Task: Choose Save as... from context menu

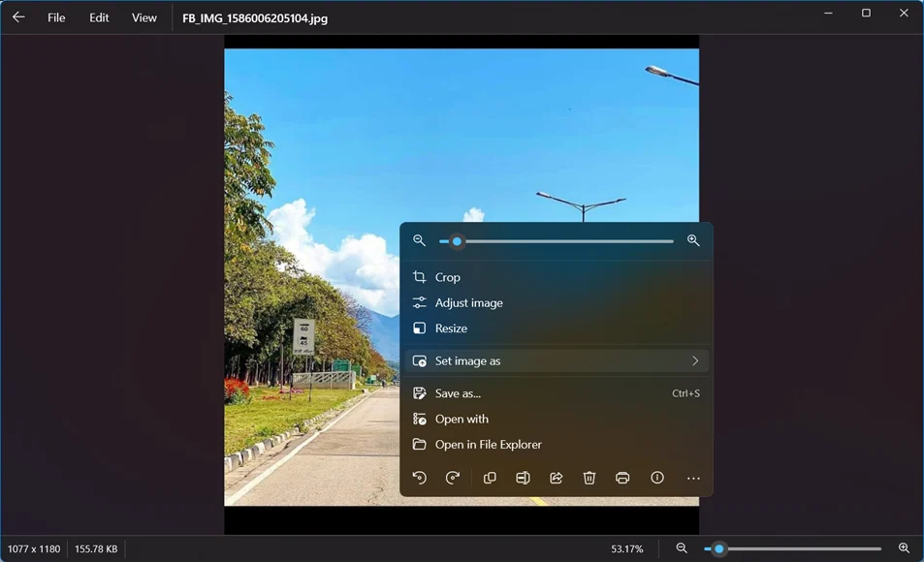Action: point(557,393)
